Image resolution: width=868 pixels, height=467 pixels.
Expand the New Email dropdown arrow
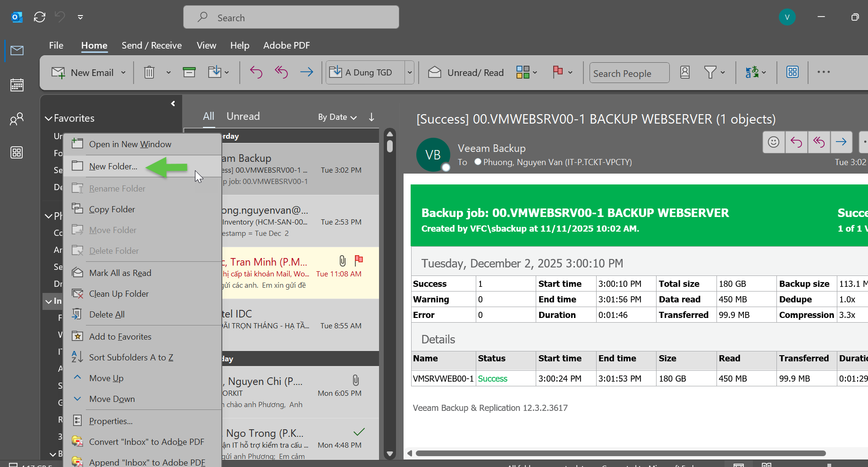coord(123,73)
